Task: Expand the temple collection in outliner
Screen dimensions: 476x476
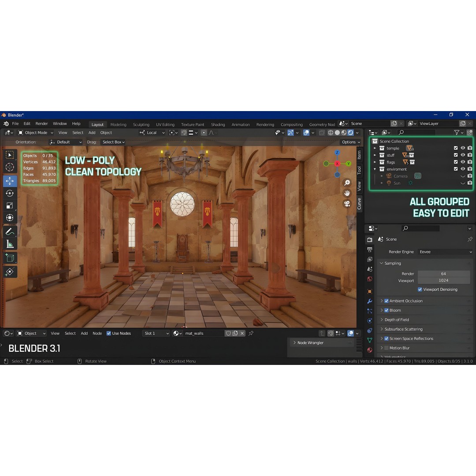Action: tap(375, 148)
